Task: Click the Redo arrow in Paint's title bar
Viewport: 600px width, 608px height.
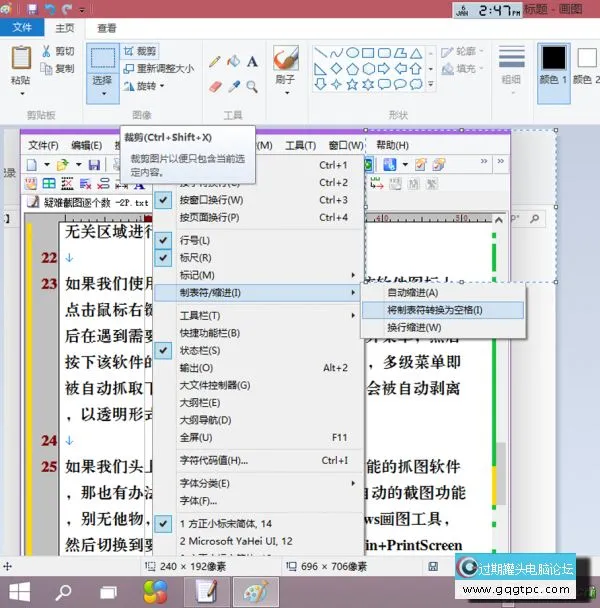Action: tap(67, 9)
